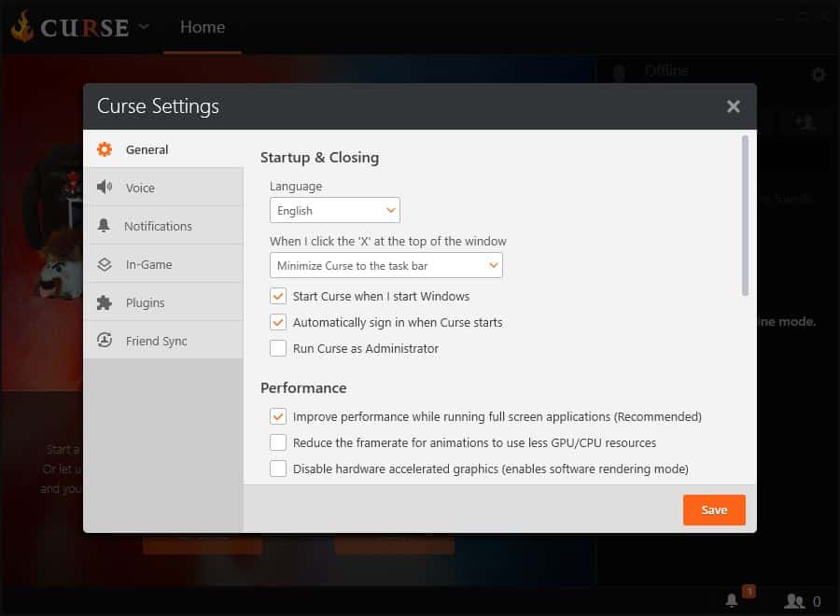Open the In-Game settings tab
Viewport: 840px width, 616px height.
(163, 264)
